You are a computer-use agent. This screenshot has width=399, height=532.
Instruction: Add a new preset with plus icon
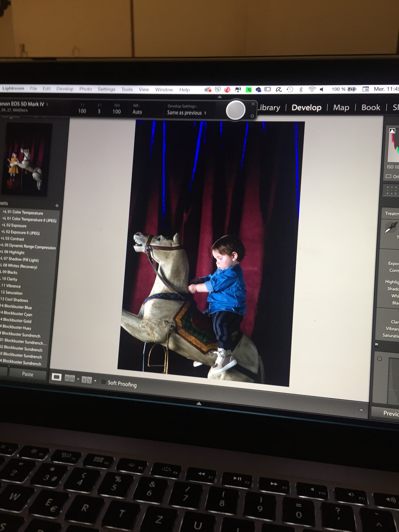click(x=57, y=206)
